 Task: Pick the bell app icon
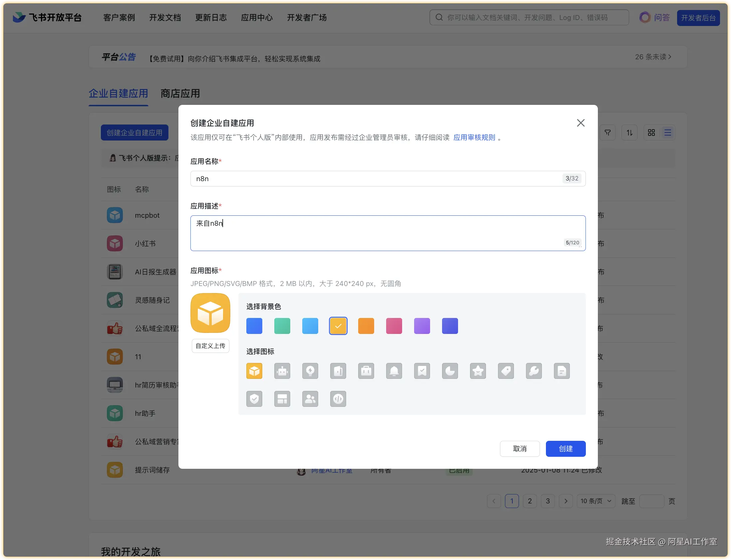394,371
